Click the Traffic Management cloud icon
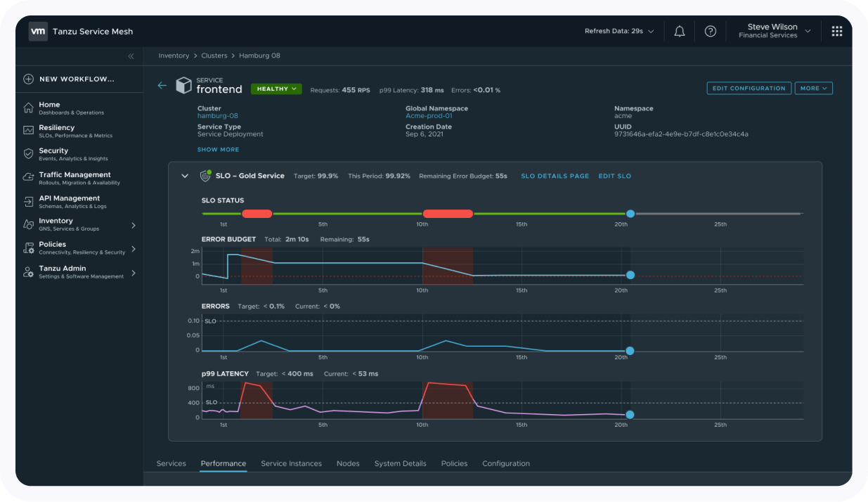 [x=28, y=177]
